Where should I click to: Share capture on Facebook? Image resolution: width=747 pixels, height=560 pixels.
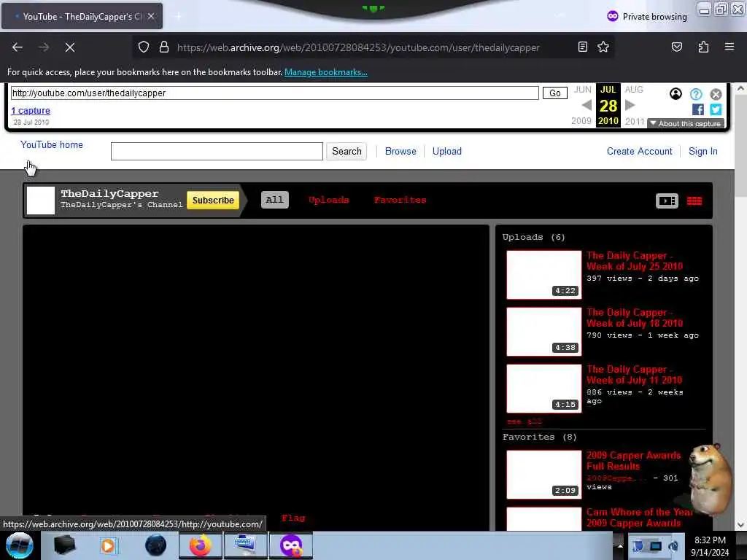(x=698, y=109)
